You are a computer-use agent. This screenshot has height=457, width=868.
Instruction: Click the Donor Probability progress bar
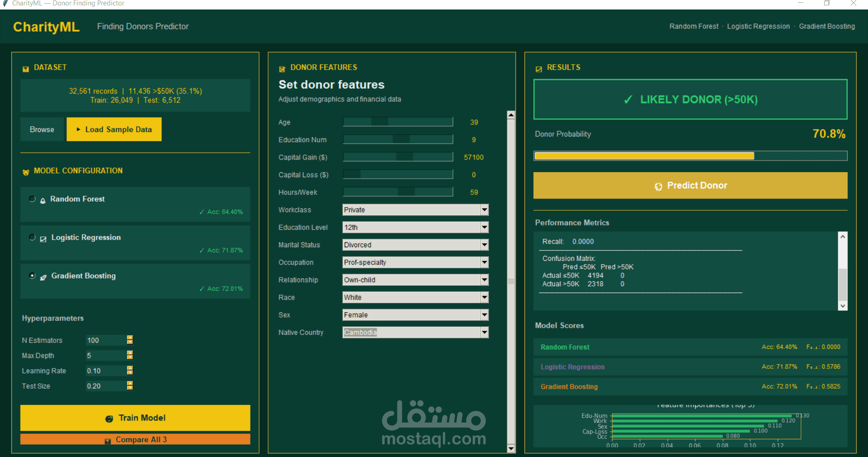coord(690,156)
